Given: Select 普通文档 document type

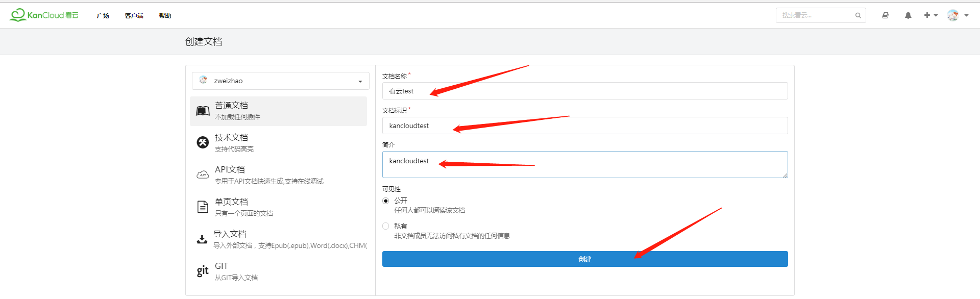Looking at the screenshot, I should (279, 111).
